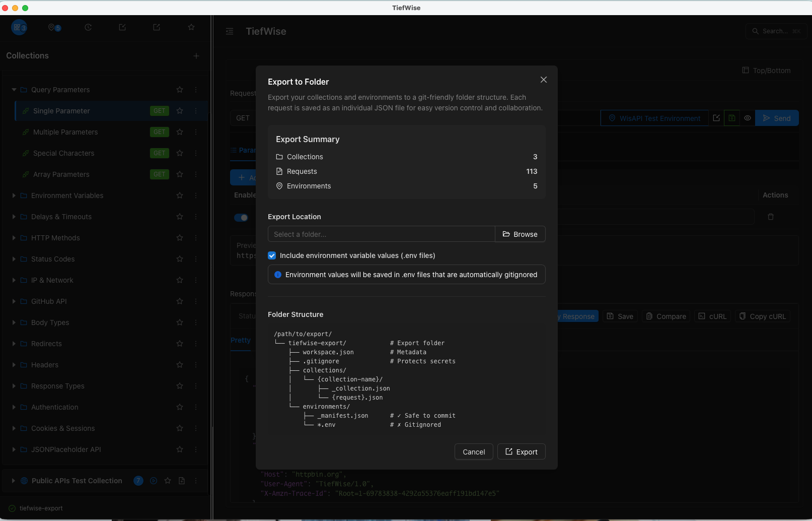The height and width of the screenshot is (521, 812).
Task: Expand the Environment Variables folder
Action: pyautogui.click(x=14, y=196)
